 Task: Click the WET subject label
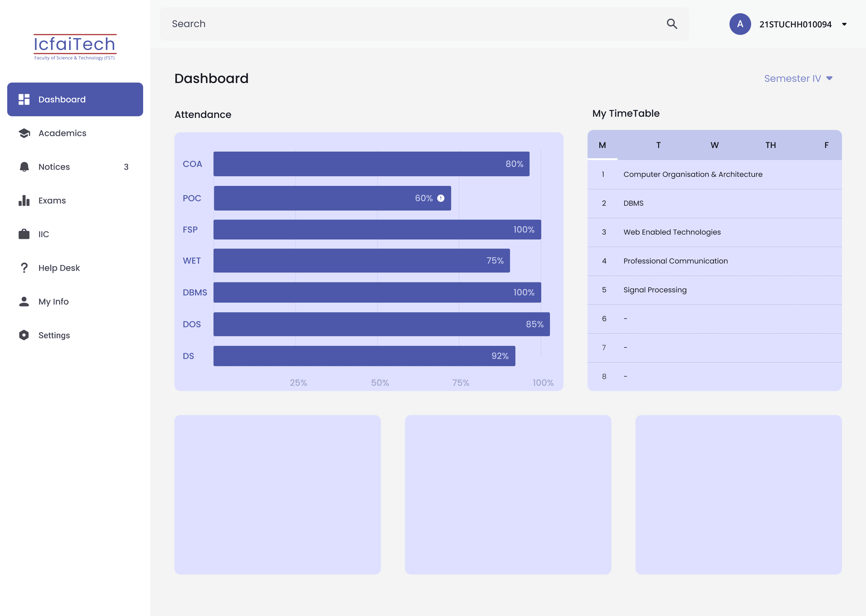192,260
